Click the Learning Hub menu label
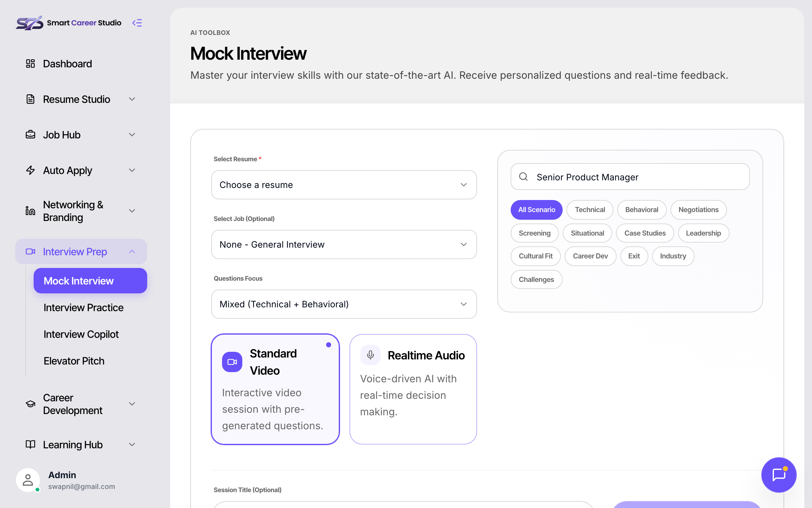The height and width of the screenshot is (508, 812). (x=73, y=444)
